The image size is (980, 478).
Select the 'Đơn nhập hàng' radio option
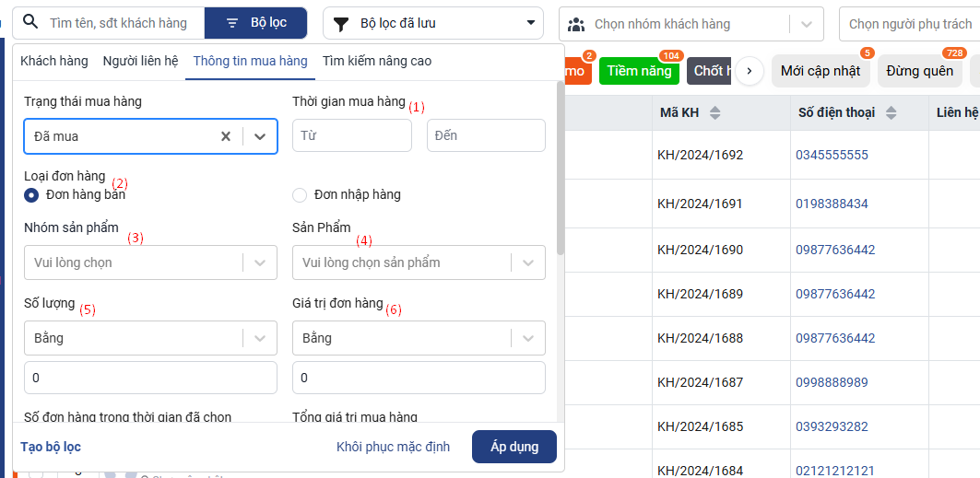[x=300, y=195]
